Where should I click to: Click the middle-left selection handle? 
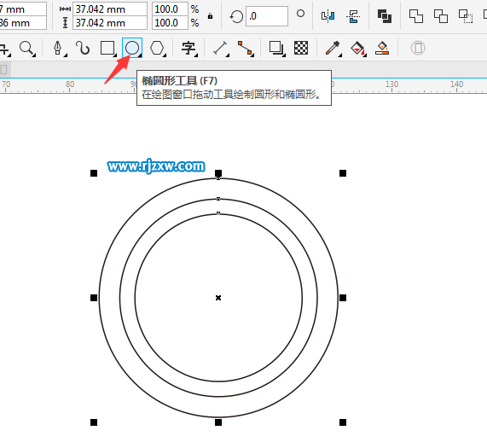tap(94, 298)
